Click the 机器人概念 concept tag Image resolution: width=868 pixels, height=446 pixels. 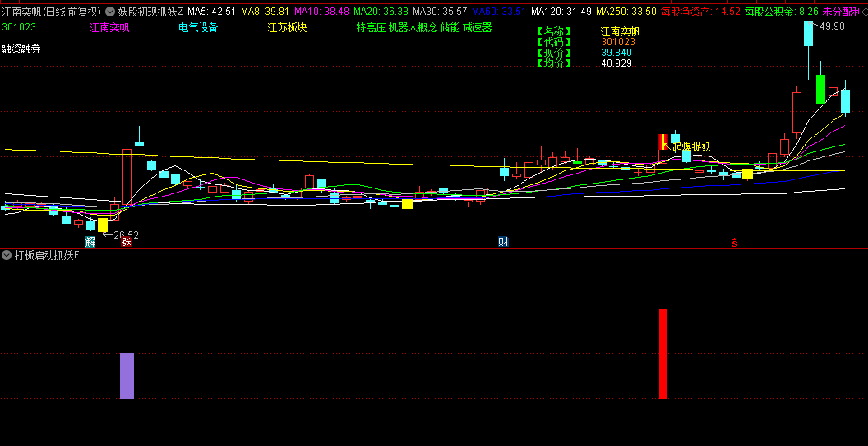point(413,27)
